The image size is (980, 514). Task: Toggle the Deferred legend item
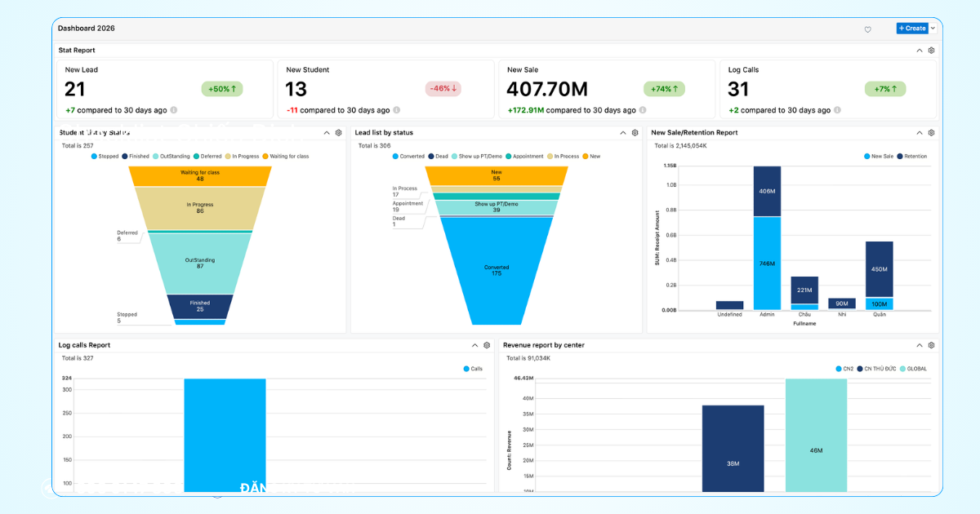(x=207, y=156)
